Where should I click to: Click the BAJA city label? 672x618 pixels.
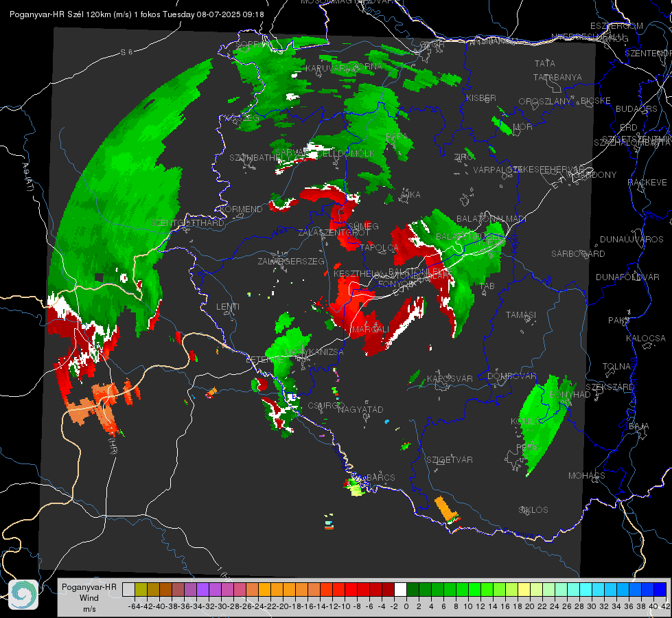(639, 426)
